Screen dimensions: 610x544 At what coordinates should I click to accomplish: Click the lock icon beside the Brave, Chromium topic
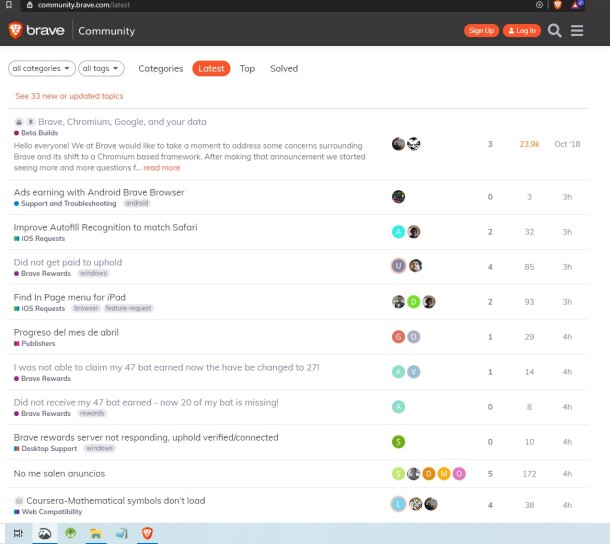19,122
